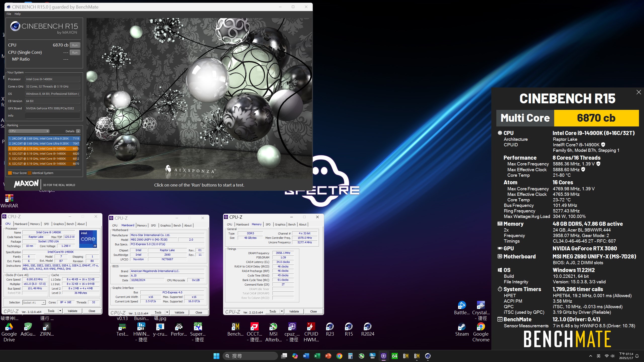Click Close button in CPU-Z Memory window
The height and width of the screenshot is (362, 644).
pos(313,311)
